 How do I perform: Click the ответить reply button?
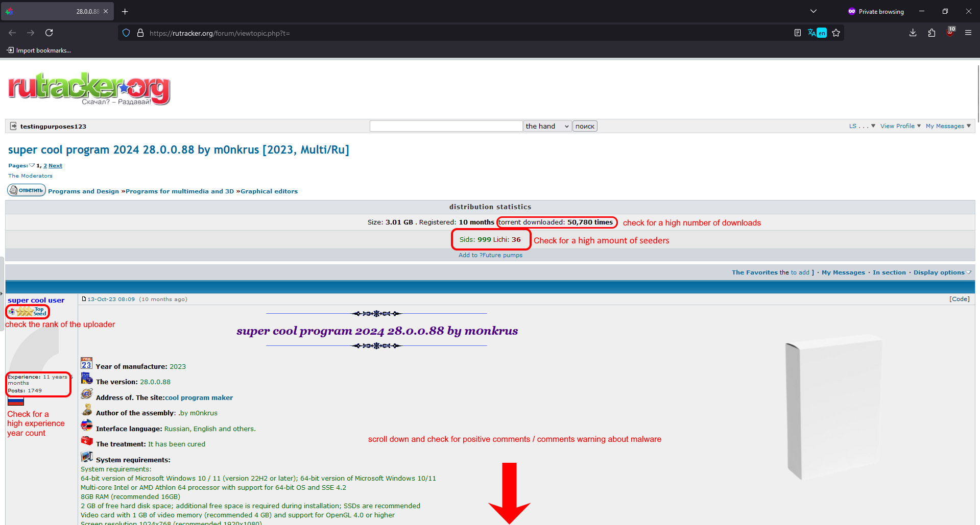tap(27, 190)
